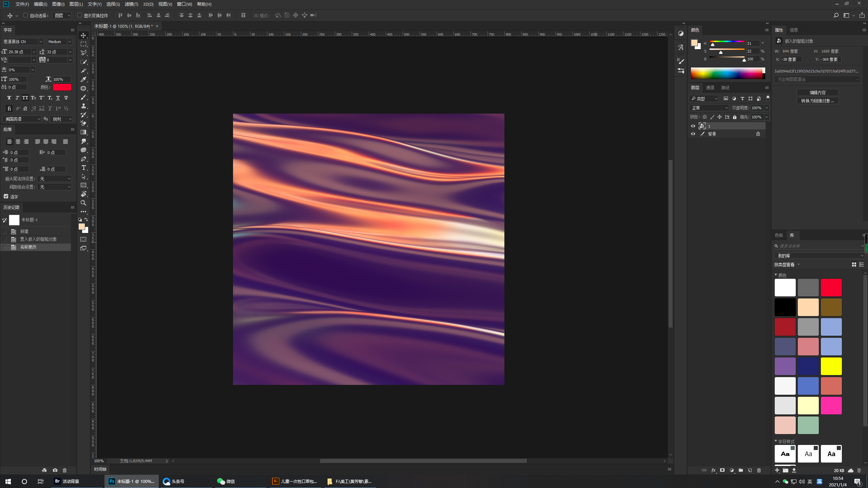
Task: Open the blend mode 正常 dropdown
Action: (709, 108)
